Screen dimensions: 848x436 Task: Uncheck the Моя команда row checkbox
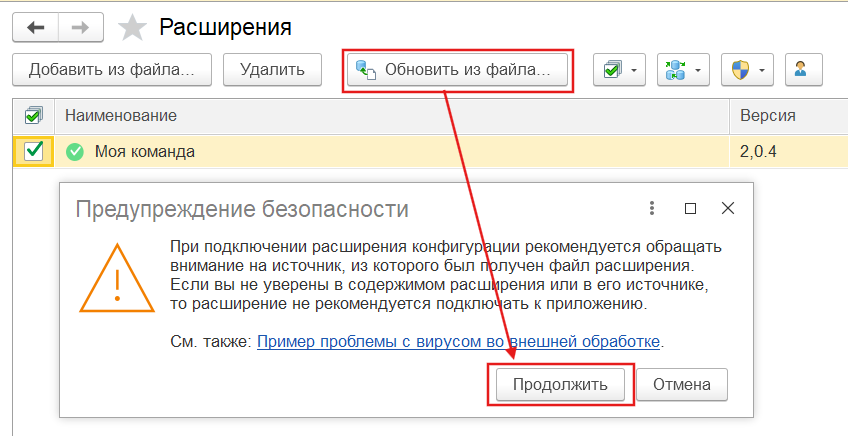click(34, 151)
